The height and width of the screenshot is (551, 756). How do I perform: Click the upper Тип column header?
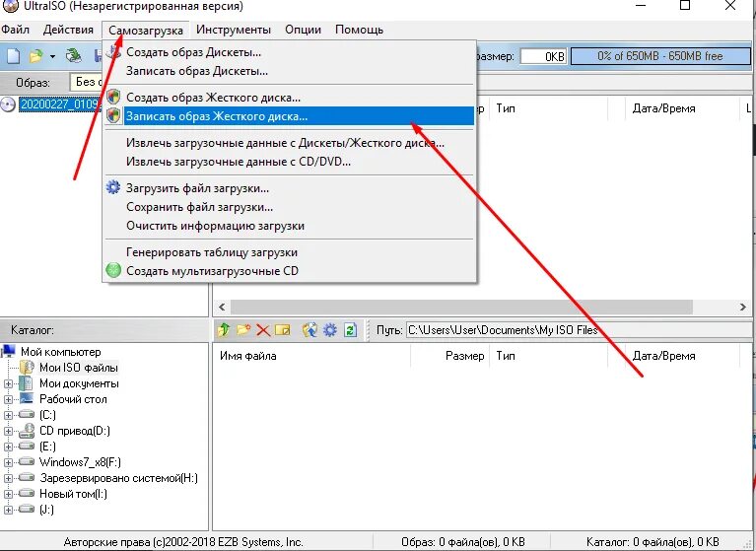click(548, 108)
